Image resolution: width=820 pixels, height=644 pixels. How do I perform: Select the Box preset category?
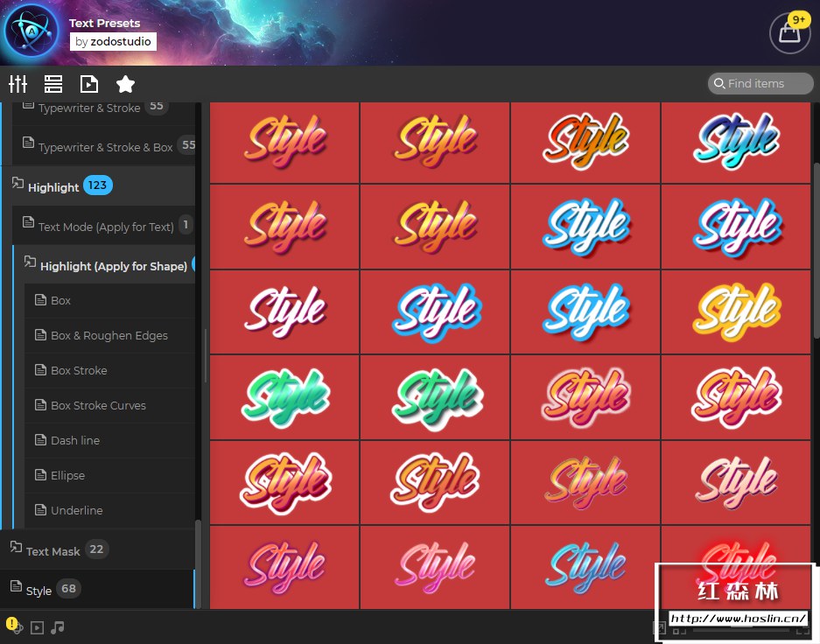[109, 300]
